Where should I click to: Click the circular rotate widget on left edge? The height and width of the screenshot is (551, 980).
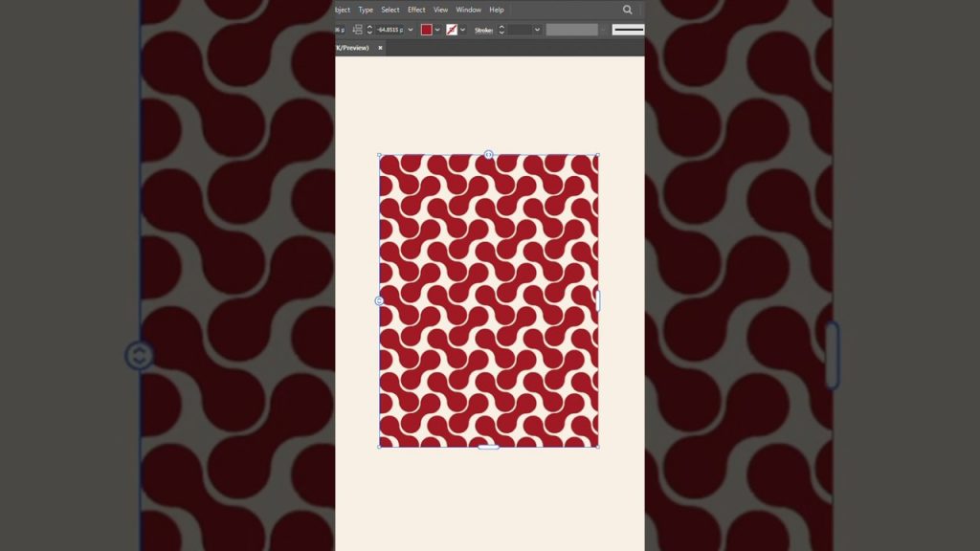click(x=138, y=355)
